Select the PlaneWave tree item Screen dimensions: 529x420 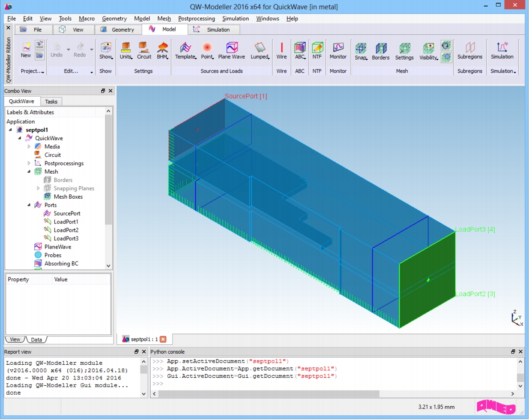tap(57, 247)
